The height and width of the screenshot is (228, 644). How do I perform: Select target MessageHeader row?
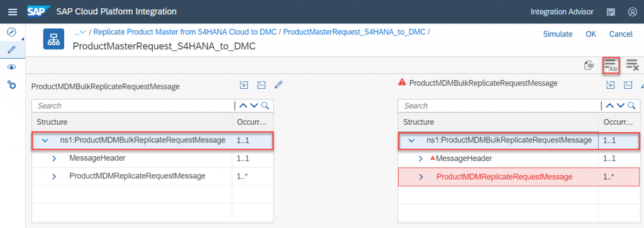tap(519, 159)
